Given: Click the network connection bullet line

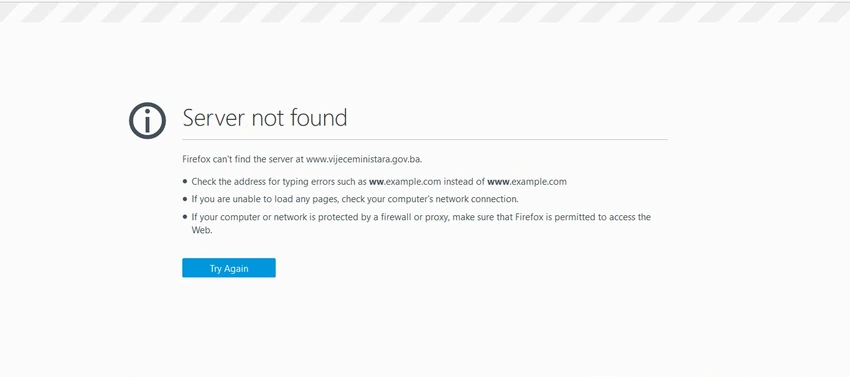Looking at the screenshot, I should [x=355, y=199].
